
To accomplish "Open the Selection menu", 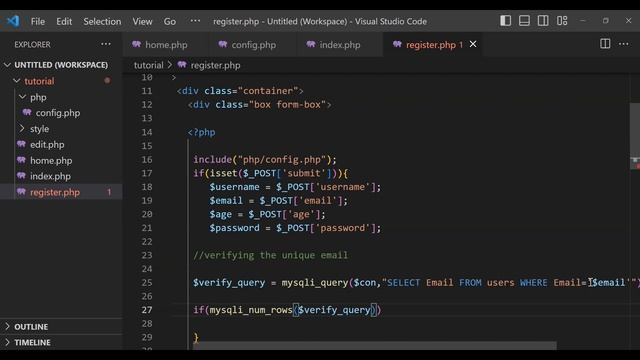I will [102, 21].
